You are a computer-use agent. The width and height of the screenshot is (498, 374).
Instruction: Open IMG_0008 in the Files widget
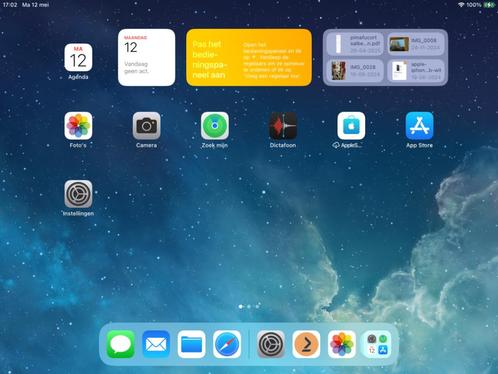(416, 44)
